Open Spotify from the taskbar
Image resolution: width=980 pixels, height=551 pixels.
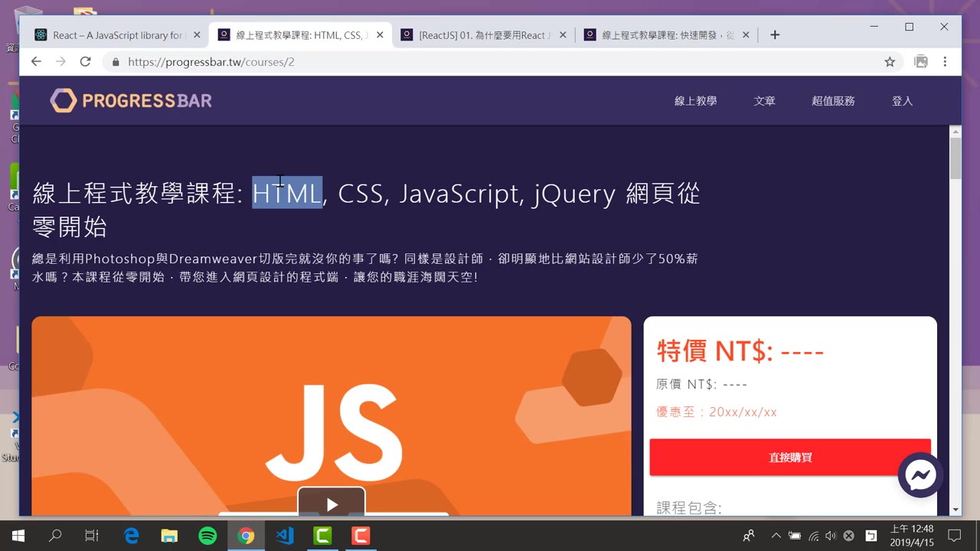click(207, 536)
